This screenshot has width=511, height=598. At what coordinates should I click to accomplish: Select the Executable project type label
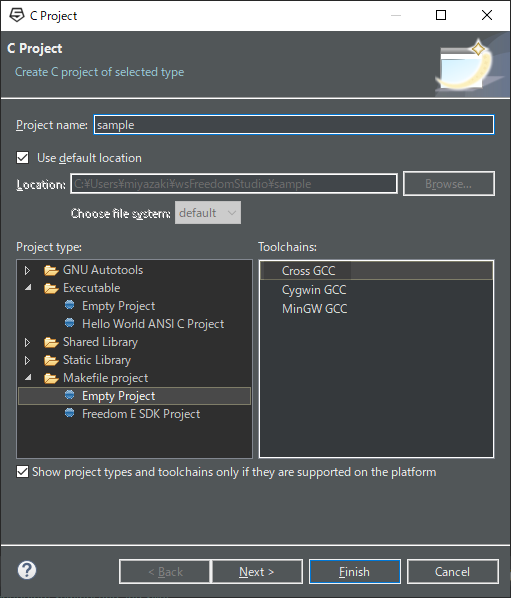click(x=92, y=288)
